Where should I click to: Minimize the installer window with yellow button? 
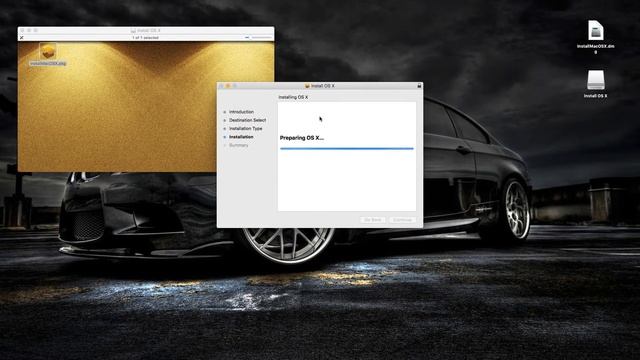228,86
